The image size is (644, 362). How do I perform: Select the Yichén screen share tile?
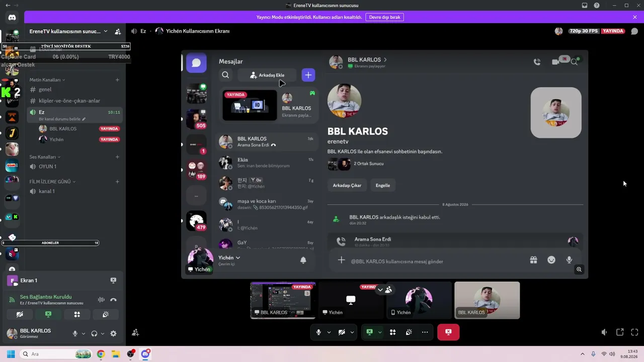click(x=351, y=300)
